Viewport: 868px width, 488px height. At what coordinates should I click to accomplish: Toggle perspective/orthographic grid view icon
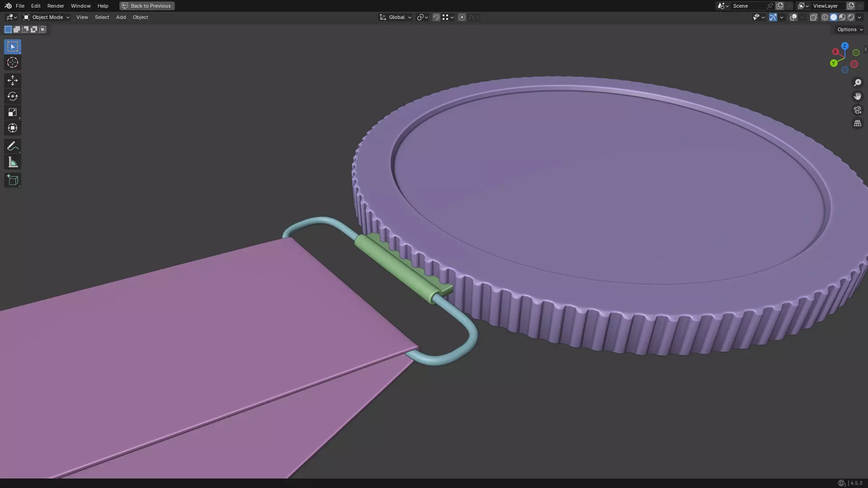tap(857, 123)
